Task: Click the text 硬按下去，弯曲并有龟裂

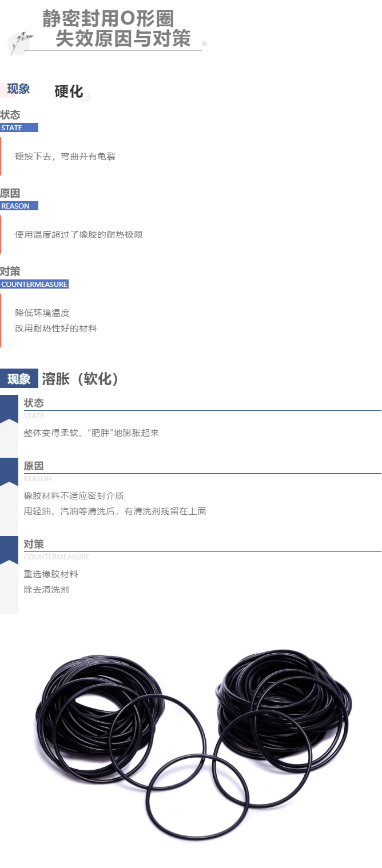Action: (65, 156)
